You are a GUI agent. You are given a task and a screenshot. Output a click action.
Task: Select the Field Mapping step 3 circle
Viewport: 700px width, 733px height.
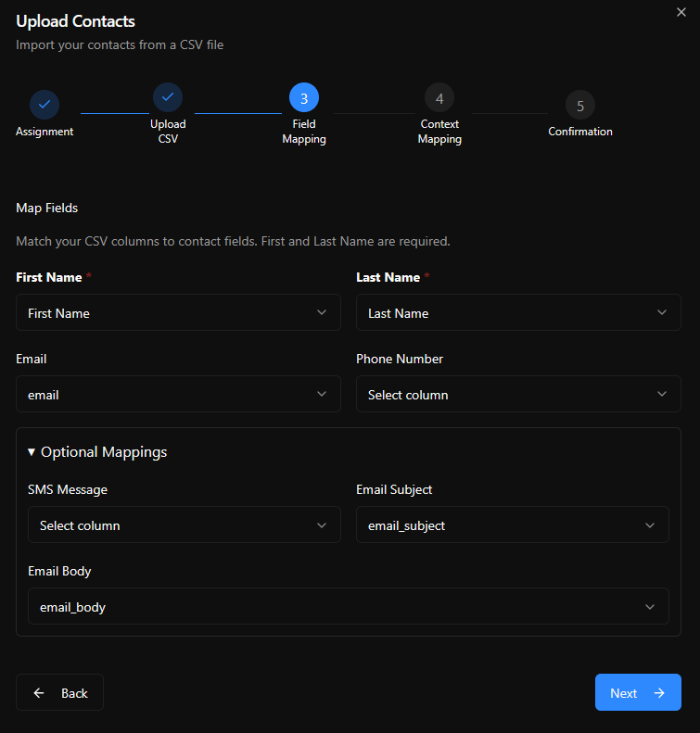pos(304,97)
